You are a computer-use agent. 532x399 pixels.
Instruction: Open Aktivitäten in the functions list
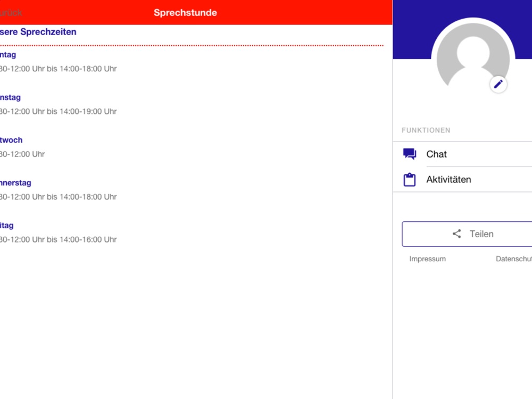[x=462, y=179]
